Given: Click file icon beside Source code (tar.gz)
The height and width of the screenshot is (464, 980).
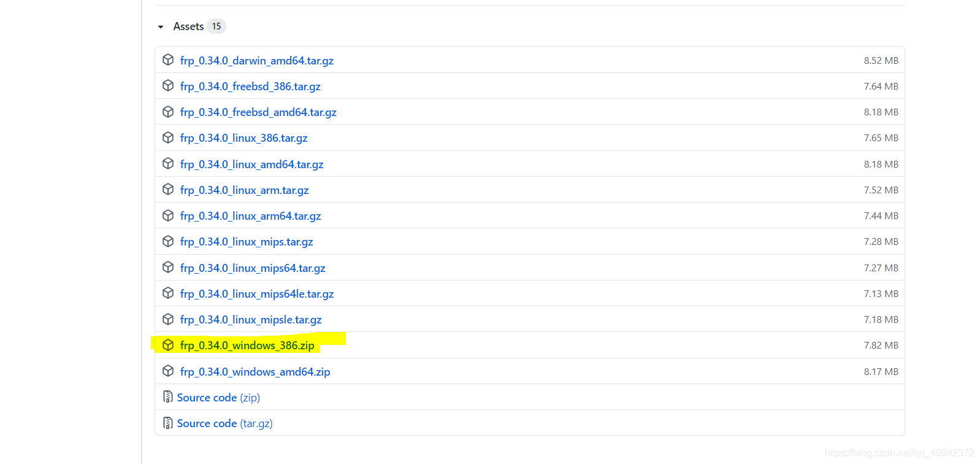Looking at the screenshot, I should (167, 423).
